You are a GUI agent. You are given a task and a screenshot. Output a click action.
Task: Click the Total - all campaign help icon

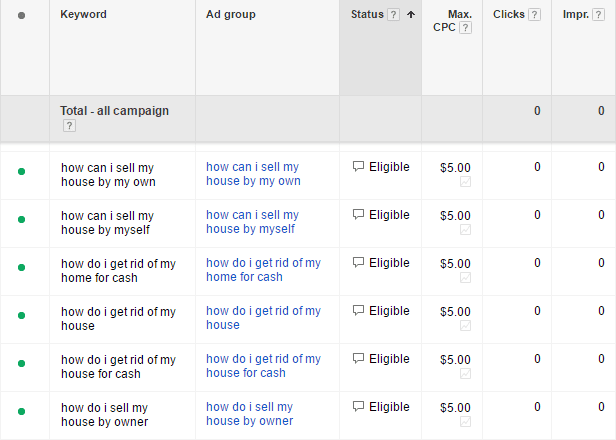pyautogui.click(x=69, y=126)
